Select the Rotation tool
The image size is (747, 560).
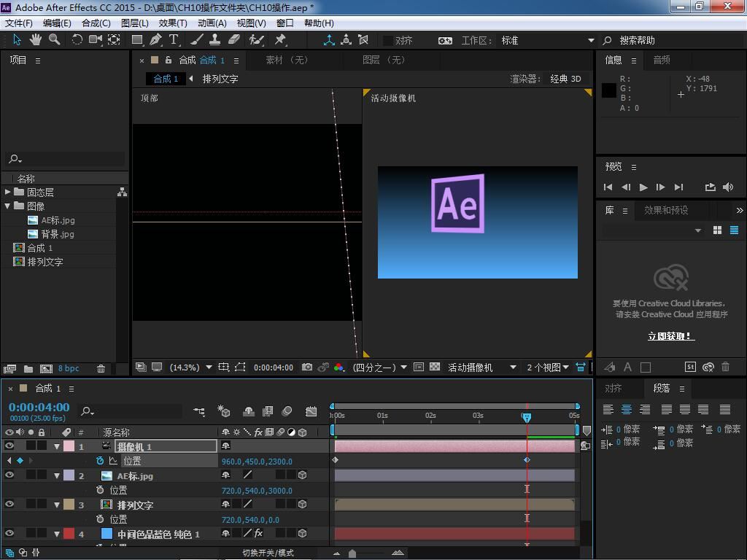click(77, 39)
